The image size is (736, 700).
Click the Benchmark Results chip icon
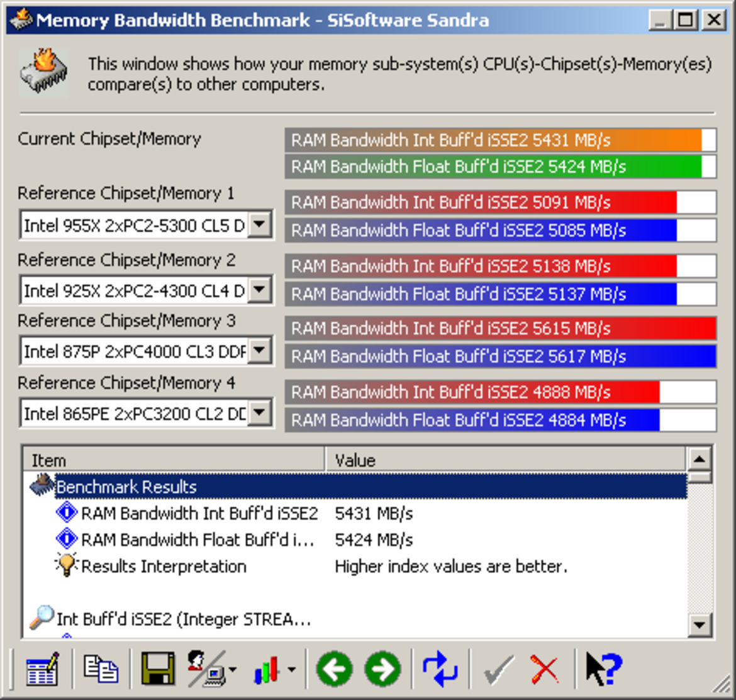tap(42, 486)
